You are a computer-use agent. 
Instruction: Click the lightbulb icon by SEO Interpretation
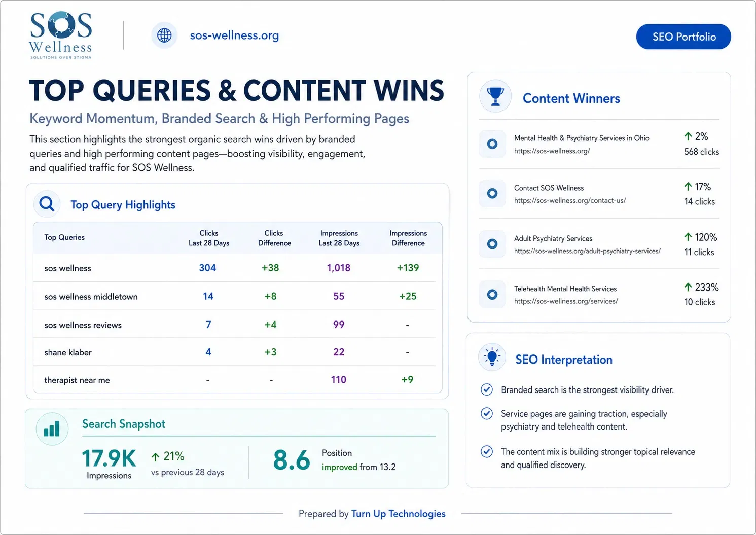coord(492,358)
